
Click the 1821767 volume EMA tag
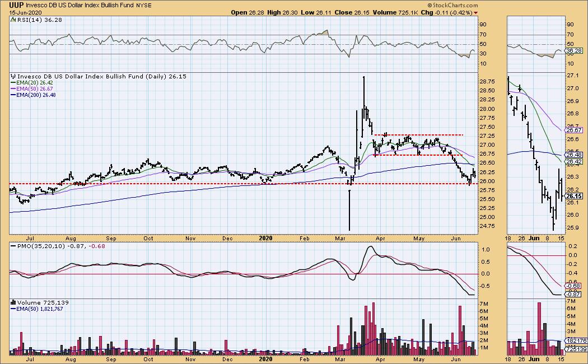576,340
